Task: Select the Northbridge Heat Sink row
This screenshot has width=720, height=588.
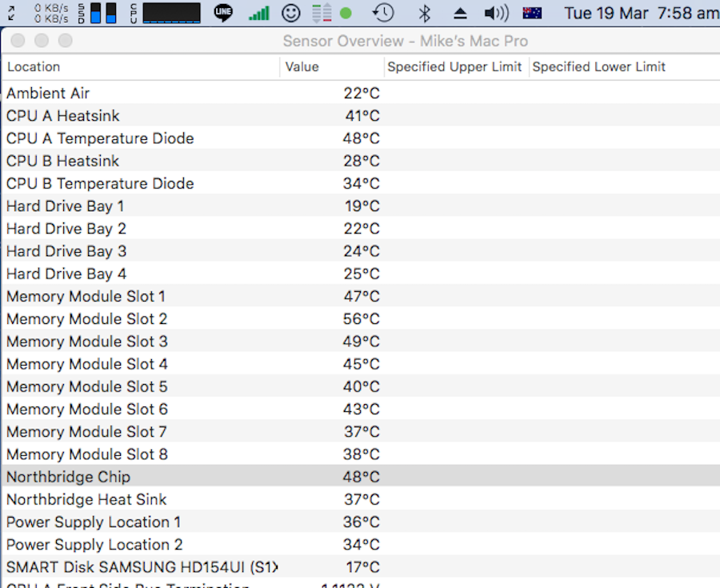Action: point(361,499)
